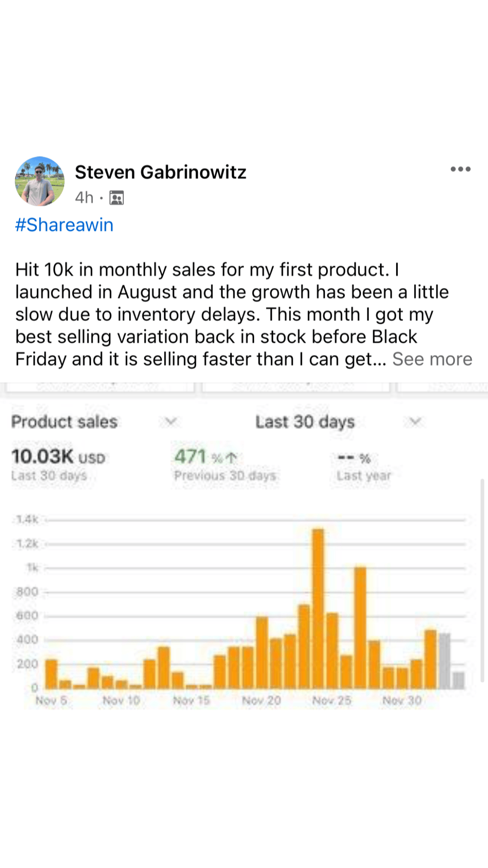Open the three-dot post options menu
This screenshot has width=488, height=868.
[460, 169]
